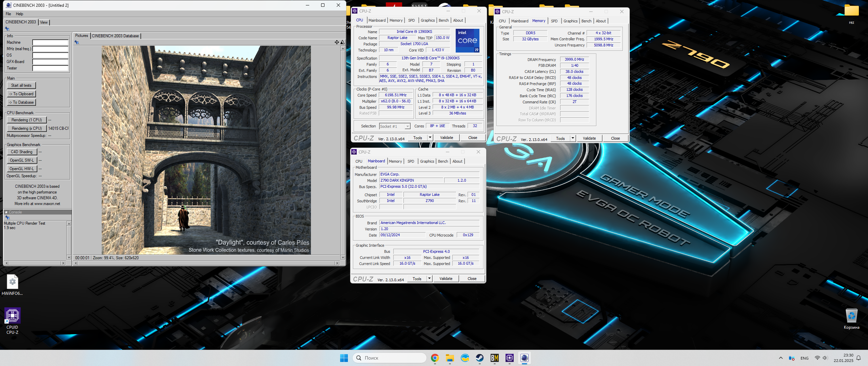Open the Help menu in CINEBENCH
This screenshot has width=868, height=366.
tap(20, 14)
